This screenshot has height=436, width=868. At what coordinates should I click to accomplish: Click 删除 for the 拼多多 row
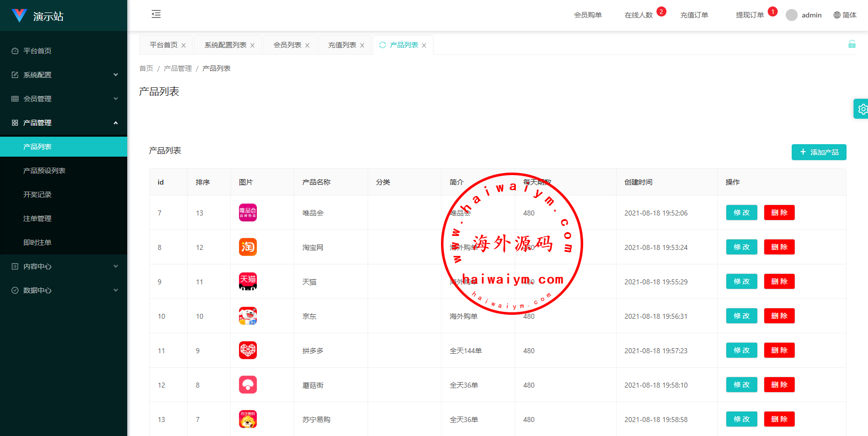[x=779, y=350]
